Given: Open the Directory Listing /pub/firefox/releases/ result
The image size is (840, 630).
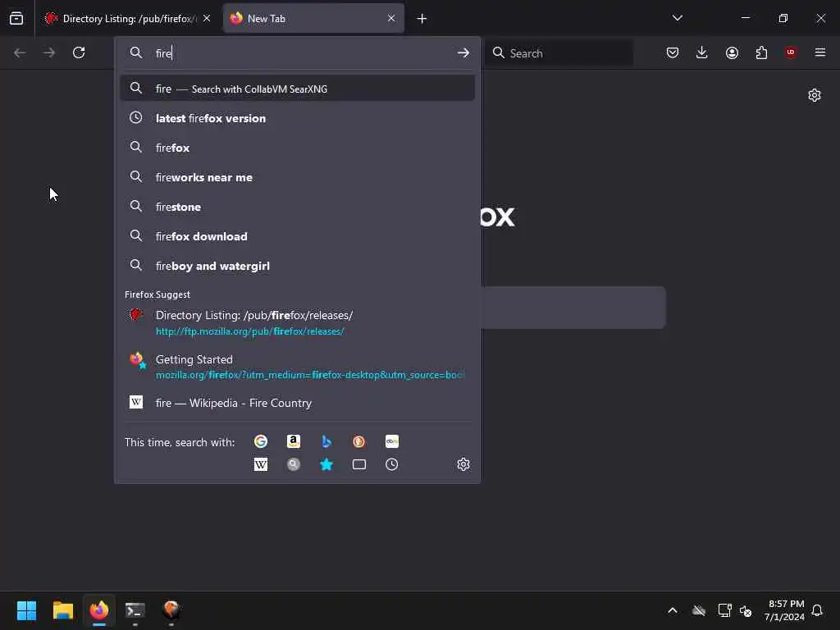Looking at the screenshot, I should coord(297,322).
